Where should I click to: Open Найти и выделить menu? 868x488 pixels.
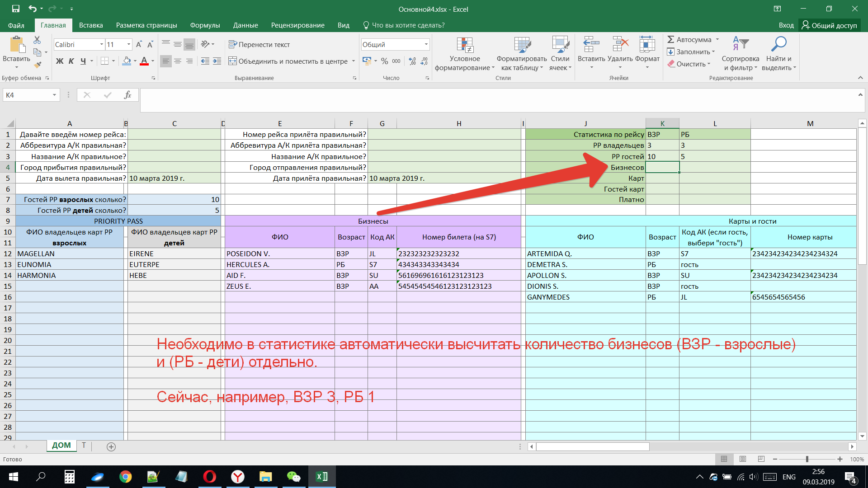coord(778,53)
